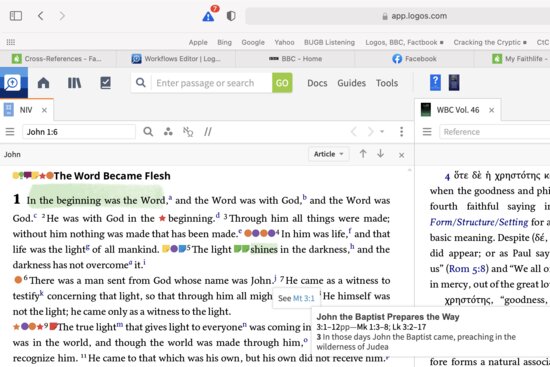Image resolution: width=550 pixels, height=367 pixels.
Task: Open the dark book resource icon
Action: pos(454,83)
